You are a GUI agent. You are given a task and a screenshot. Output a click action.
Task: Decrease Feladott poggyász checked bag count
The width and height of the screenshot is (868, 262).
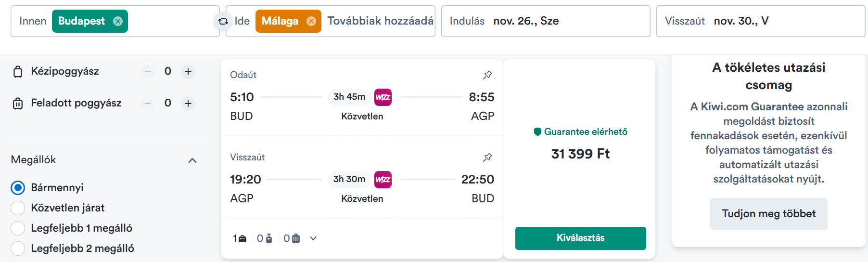click(x=148, y=103)
